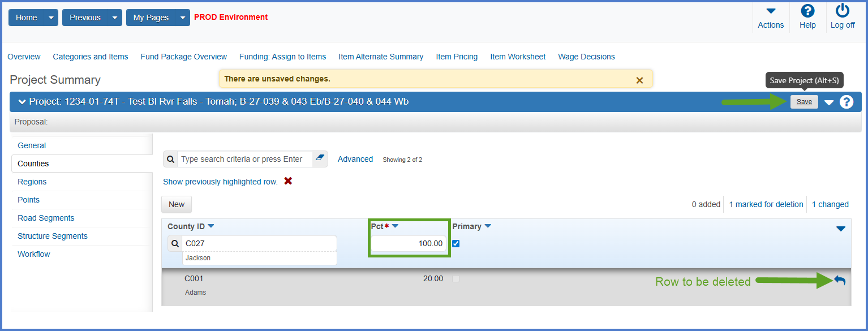Uncheck the Primary checkbox for Jackson
This screenshot has height=331, width=868.
pyautogui.click(x=456, y=244)
